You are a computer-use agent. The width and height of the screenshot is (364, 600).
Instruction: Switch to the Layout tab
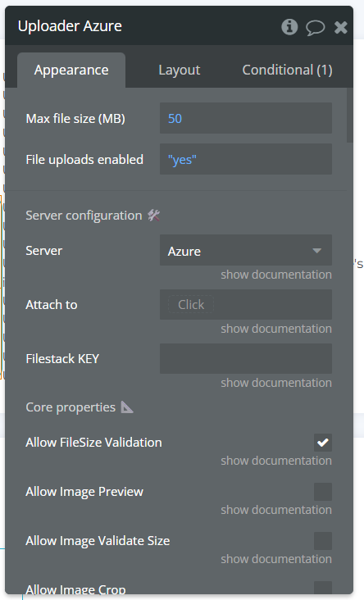click(179, 70)
